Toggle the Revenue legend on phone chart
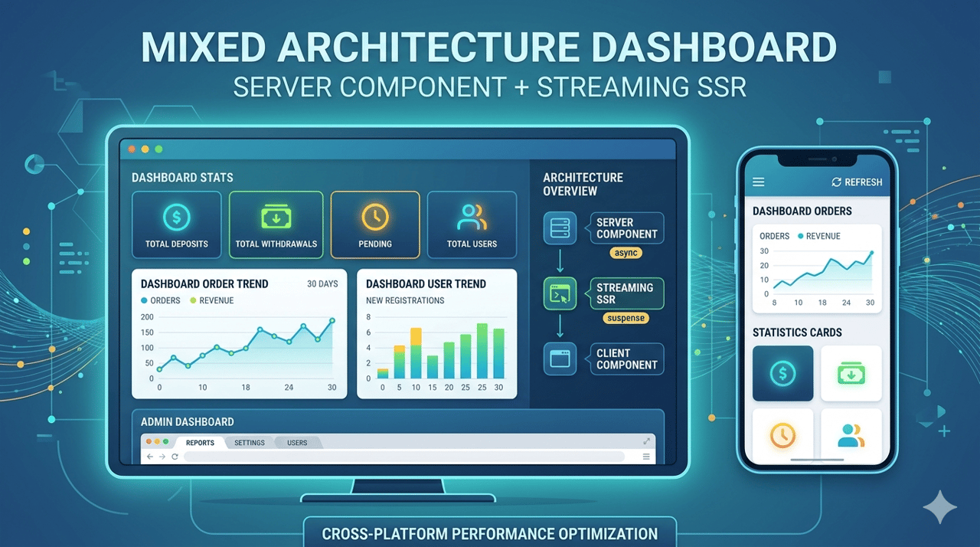980x547 pixels. click(x=819, y=237)
